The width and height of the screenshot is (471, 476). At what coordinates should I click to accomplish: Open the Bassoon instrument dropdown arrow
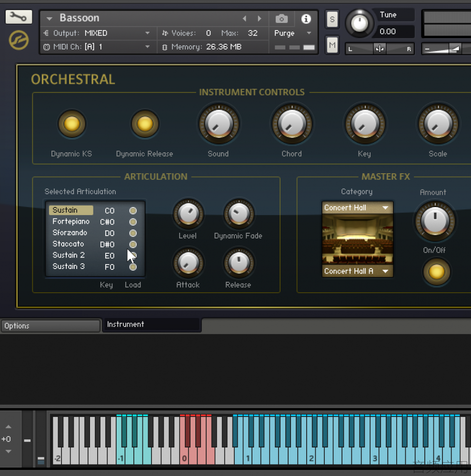coord(49,19)
